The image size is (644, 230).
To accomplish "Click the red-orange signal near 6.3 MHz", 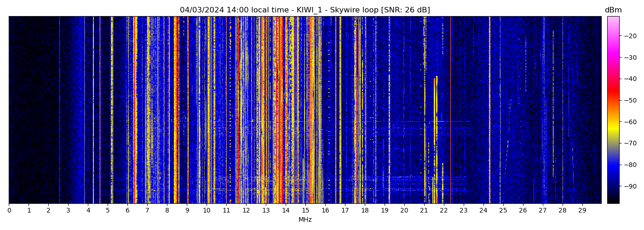I will [134, 110].
